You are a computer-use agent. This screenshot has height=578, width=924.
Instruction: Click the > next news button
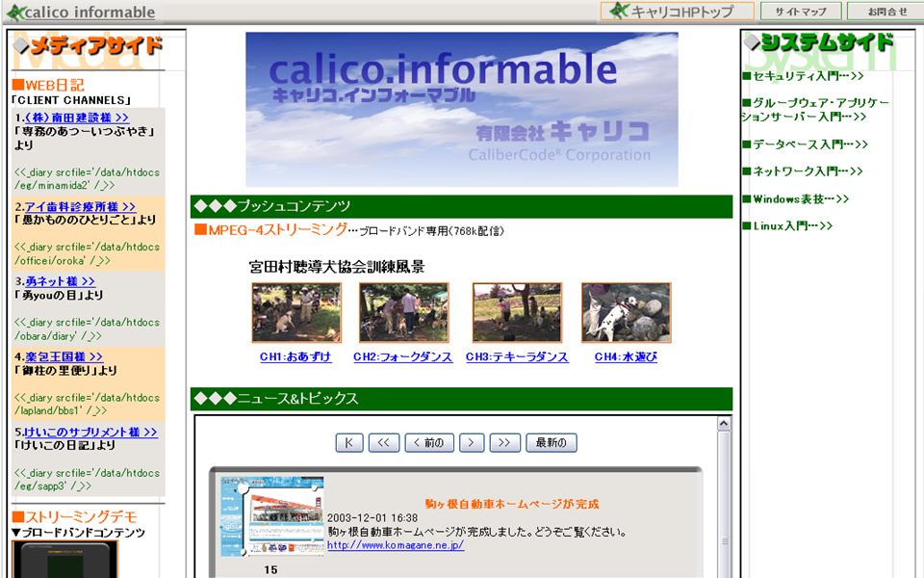(472, 442)
